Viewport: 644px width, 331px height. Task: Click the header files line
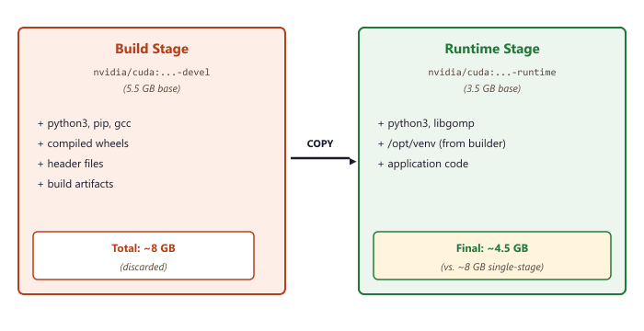click(x=70, y=164)
